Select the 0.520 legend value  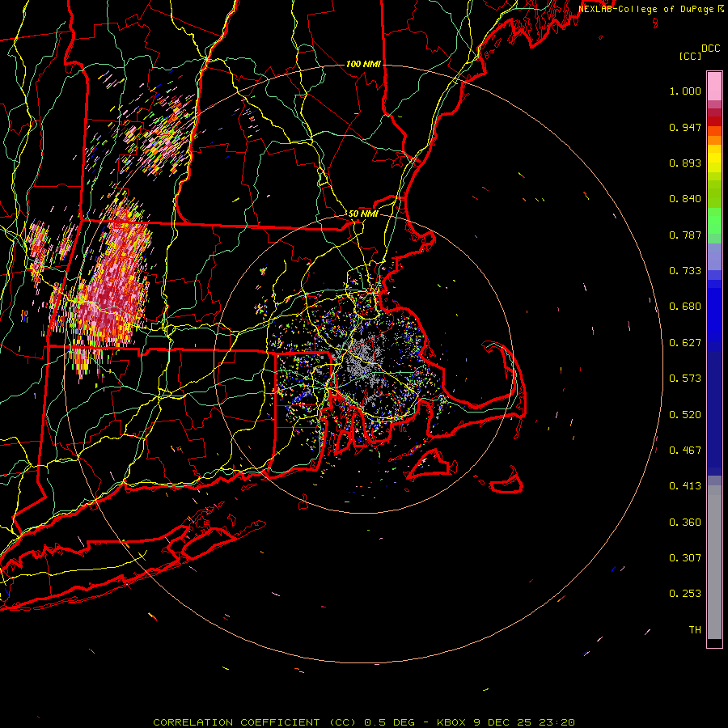(685, 415)
